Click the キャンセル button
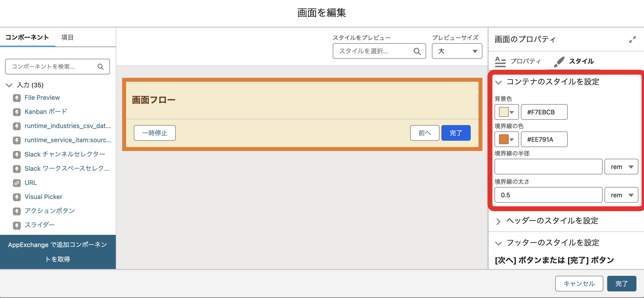The width and height of the screenshot is (644, 298). coord(579,283)
